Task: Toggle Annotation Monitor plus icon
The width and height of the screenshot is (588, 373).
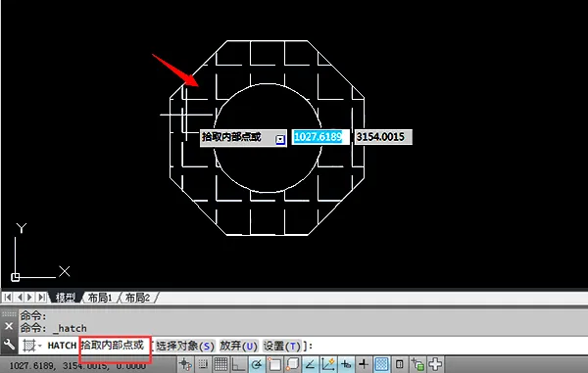Action: pyautogui.click(x=435, y=364)
